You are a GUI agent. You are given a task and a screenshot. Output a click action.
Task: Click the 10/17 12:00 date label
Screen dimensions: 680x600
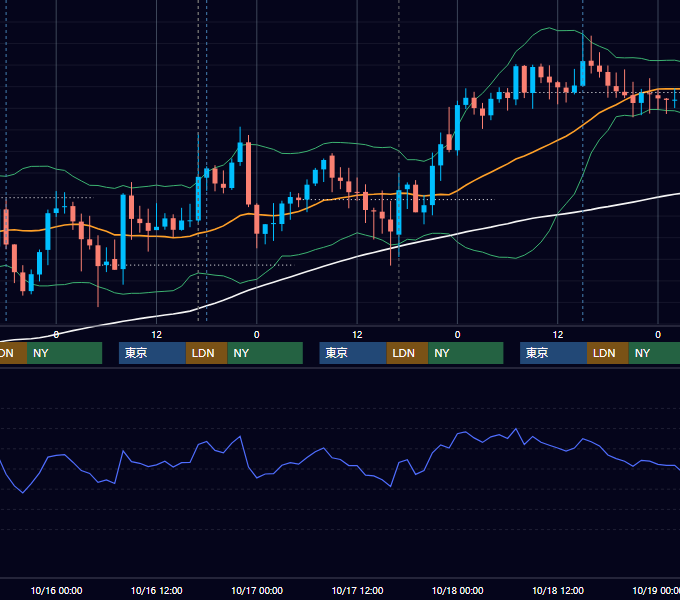point(357,590)
